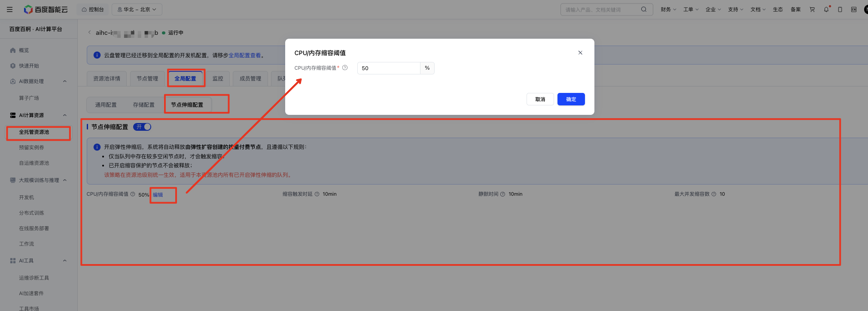Open 在线服务部署 in the sidebar
Viewport: 868px width, 311px height.
[x=34, y=228]
